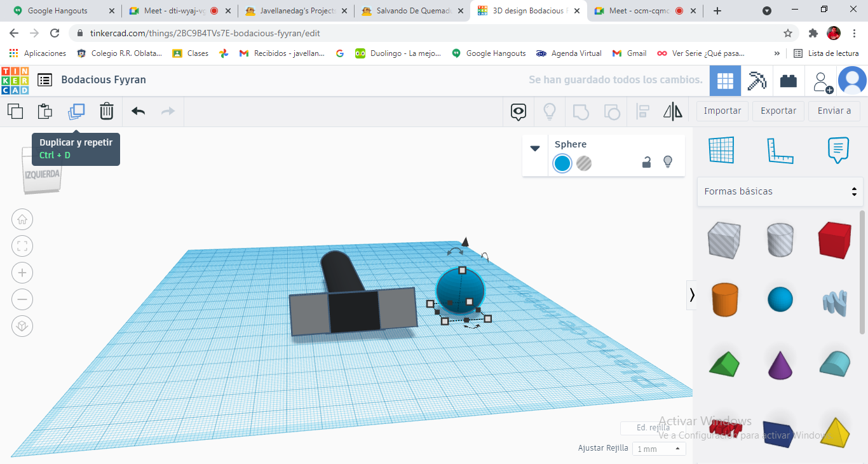Open the Ajustar Rejilla 1 mm dropdown
868x464 pixels.
click(x=658, y=449)
